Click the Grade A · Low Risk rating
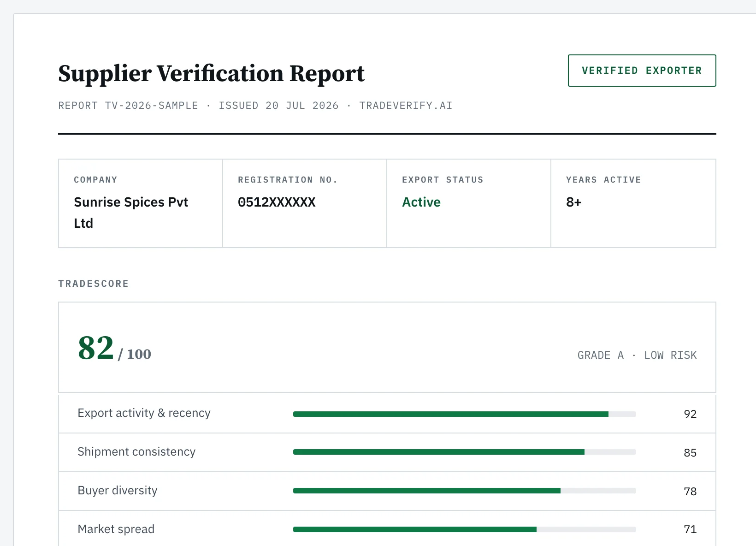 637,355
